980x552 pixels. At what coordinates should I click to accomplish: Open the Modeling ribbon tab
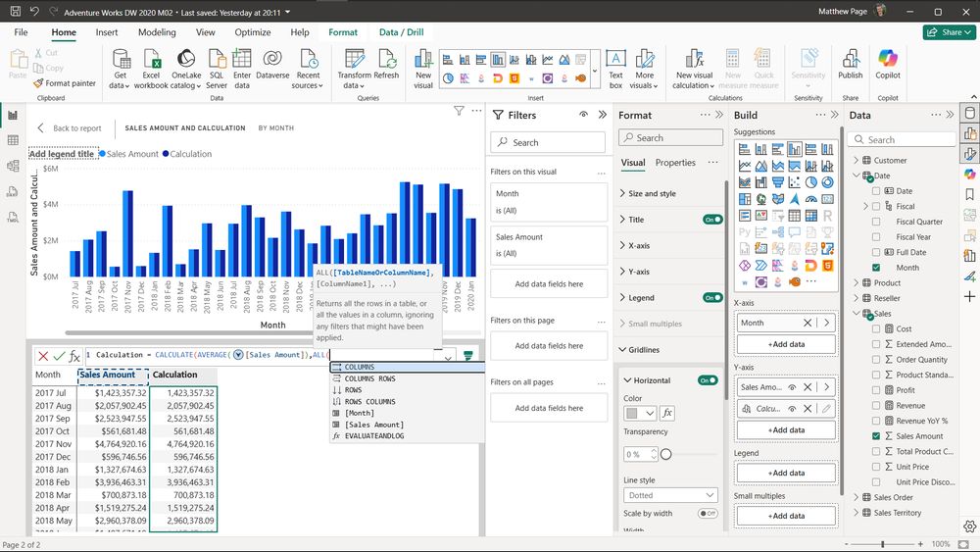coord(157,32)
